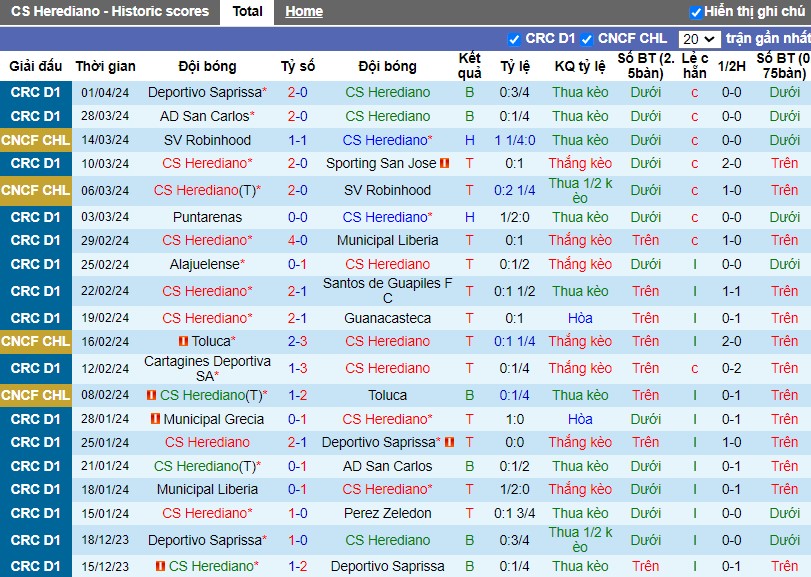Click the 'Giải đấu' column header
This screenshot has height=577, width=811.
tap(36, 66)
